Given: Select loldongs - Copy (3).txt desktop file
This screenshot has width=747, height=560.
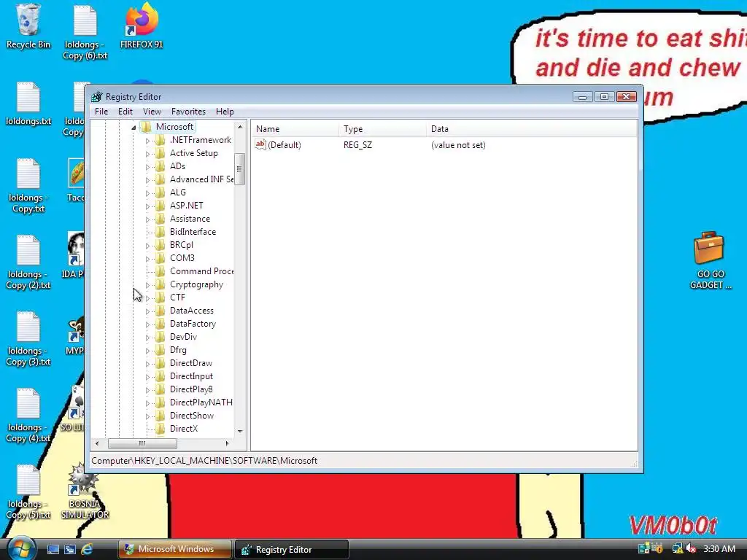Looking at the screenshot, I should click(28, 339).
